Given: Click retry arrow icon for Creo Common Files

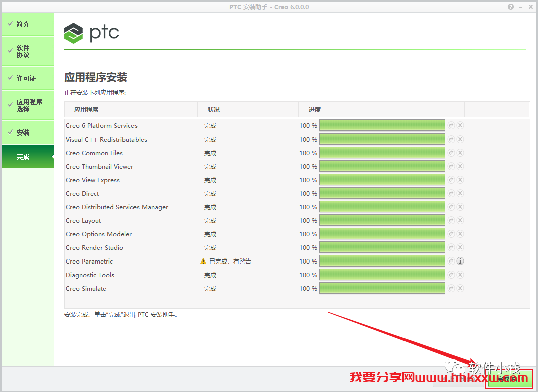Looking at the screenshot, I should (x=451, y=153).
